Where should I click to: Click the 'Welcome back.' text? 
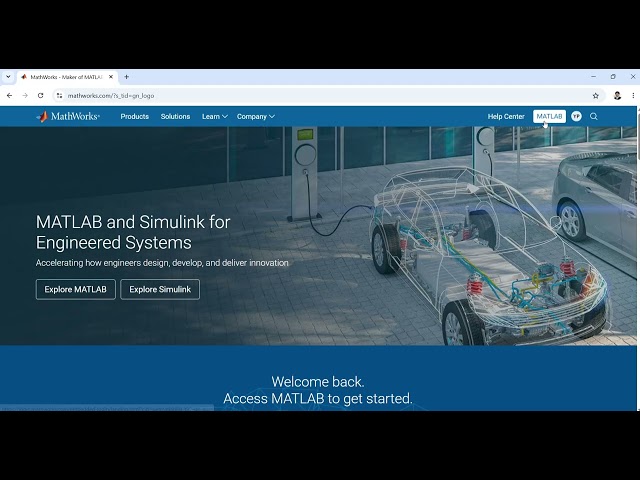pos(318,382)
